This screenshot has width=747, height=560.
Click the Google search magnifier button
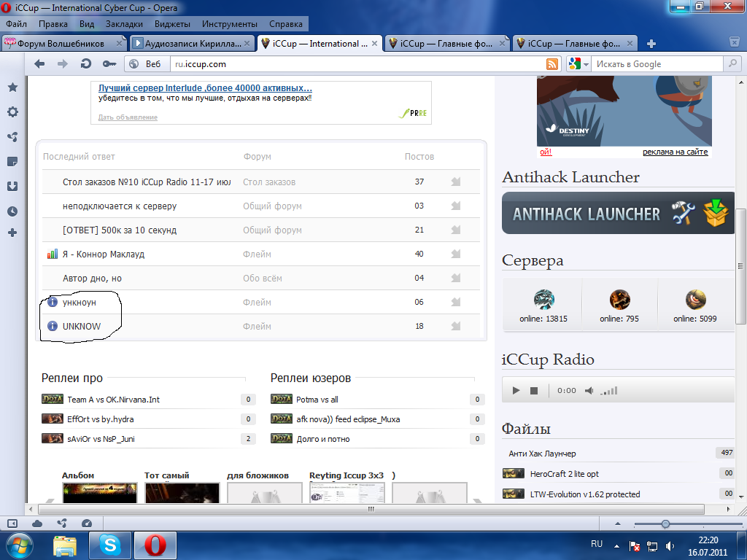(x=732, y=63)
